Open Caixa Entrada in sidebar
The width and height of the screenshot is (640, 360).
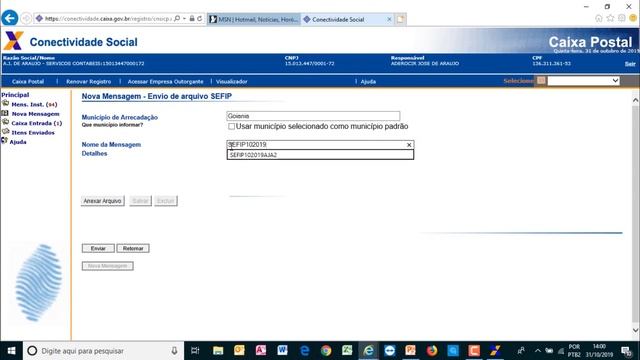point(37,123)
